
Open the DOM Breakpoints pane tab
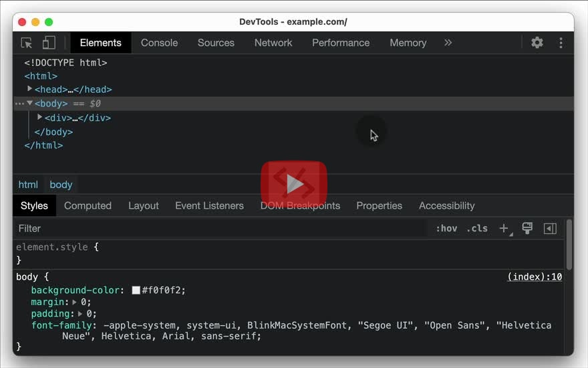coord(301,206)
